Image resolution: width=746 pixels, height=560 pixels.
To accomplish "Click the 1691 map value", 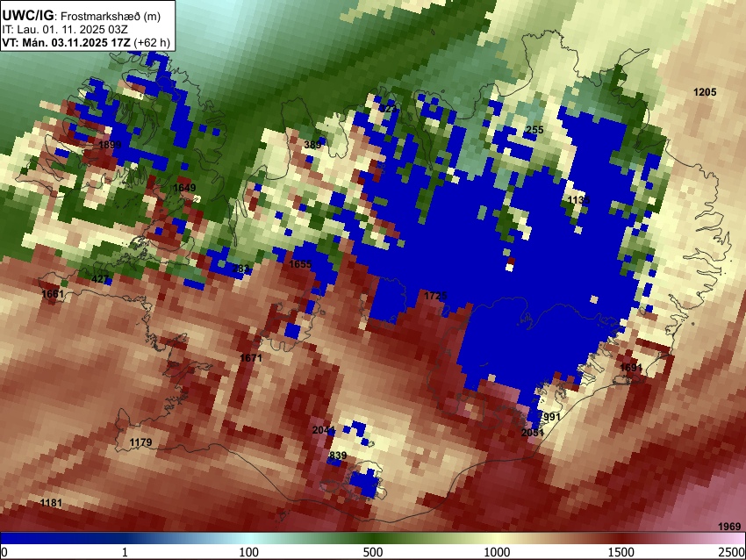I will [x=631, y=368].
